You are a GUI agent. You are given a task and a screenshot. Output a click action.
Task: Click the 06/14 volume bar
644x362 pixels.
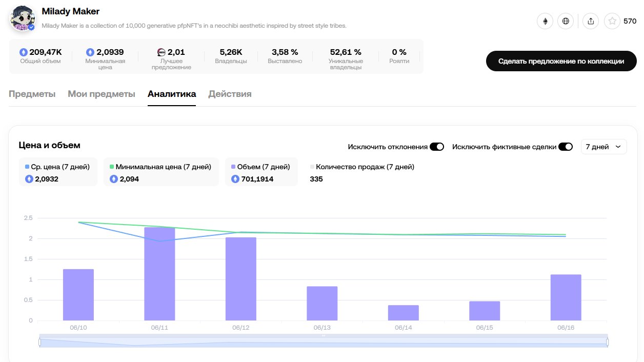(x=404, y=313)
